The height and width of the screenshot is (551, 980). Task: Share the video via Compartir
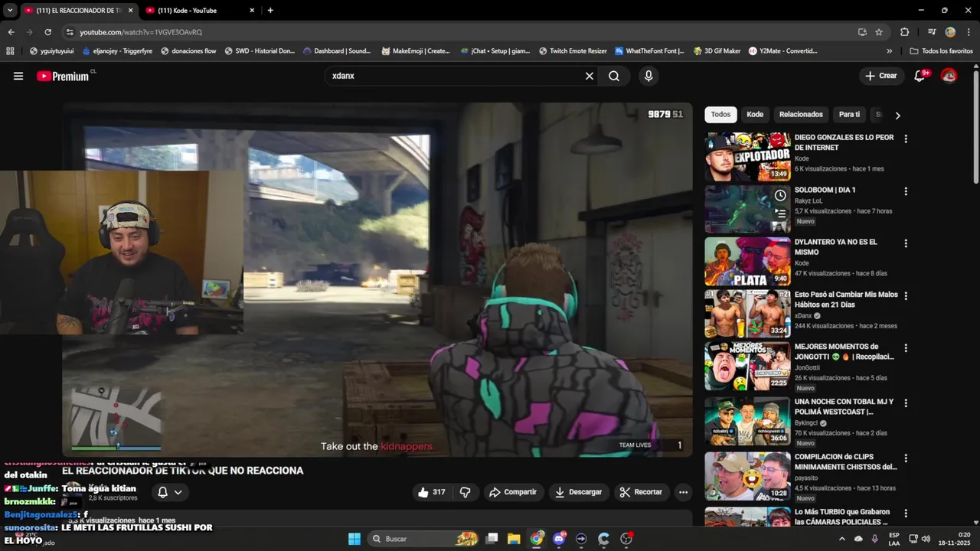(x=513, y=492)
